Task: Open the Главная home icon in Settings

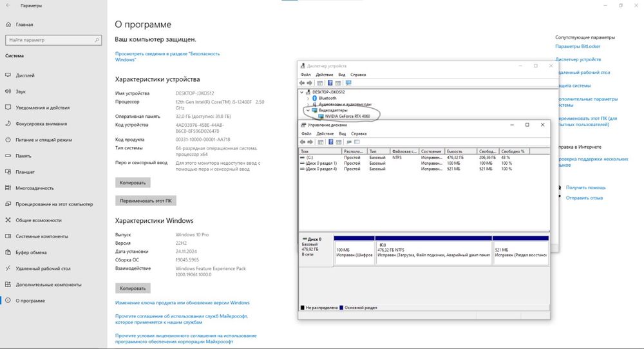Action: click(8, 24)
